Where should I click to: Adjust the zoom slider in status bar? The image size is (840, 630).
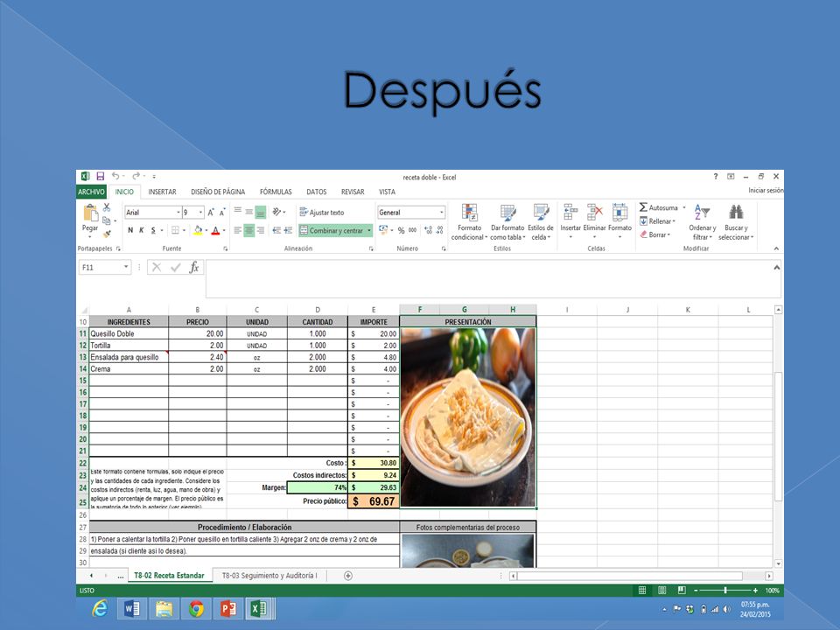pyautogui.click(x=725, y=591)
